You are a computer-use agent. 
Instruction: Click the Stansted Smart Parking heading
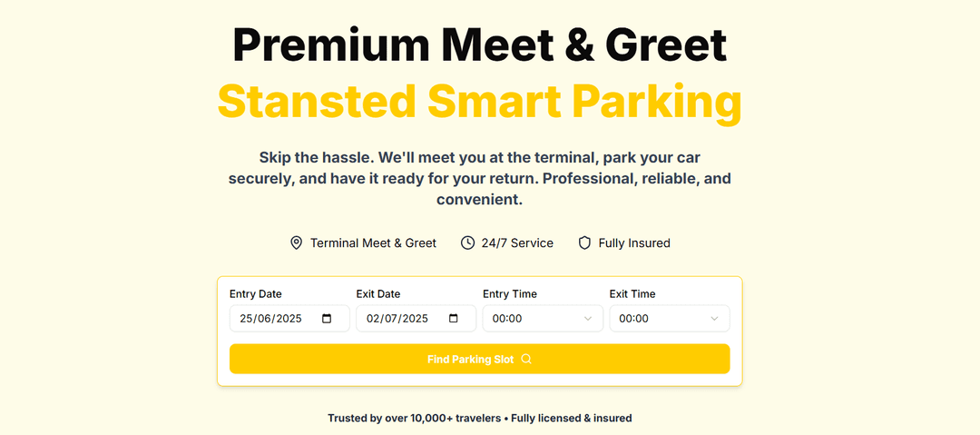tap(479, 101)
